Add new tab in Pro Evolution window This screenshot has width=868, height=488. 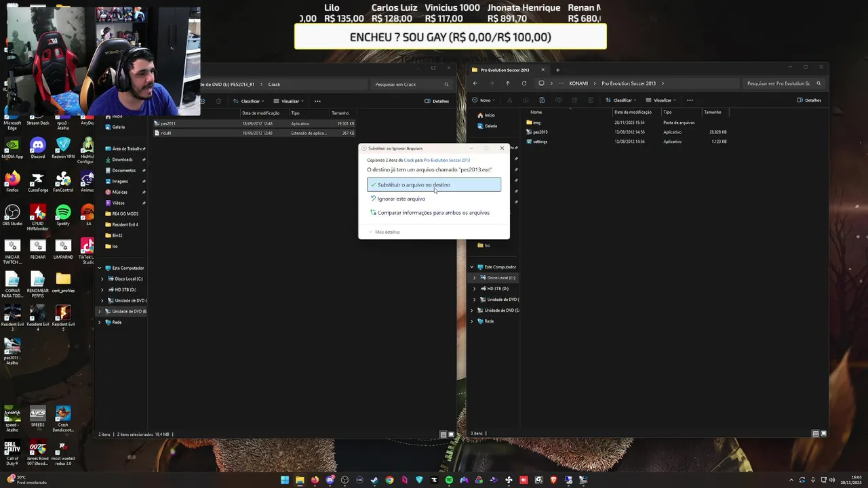tap(558, 70)
